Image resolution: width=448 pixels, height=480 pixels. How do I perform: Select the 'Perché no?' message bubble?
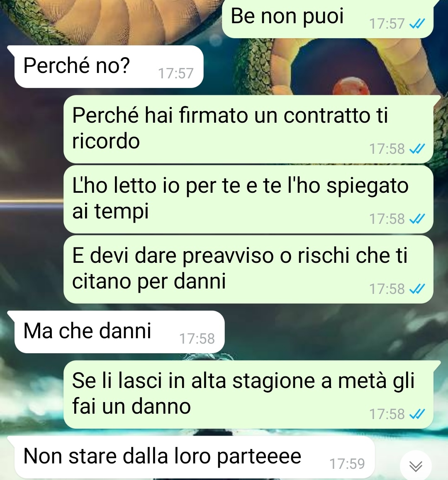click(109, 67)
